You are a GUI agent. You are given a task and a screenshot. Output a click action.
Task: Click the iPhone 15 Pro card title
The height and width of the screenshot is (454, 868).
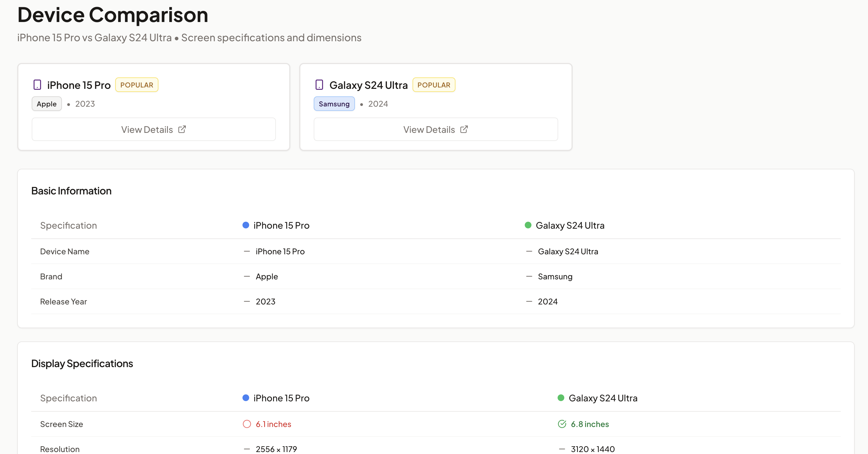(x=79, y=85)
